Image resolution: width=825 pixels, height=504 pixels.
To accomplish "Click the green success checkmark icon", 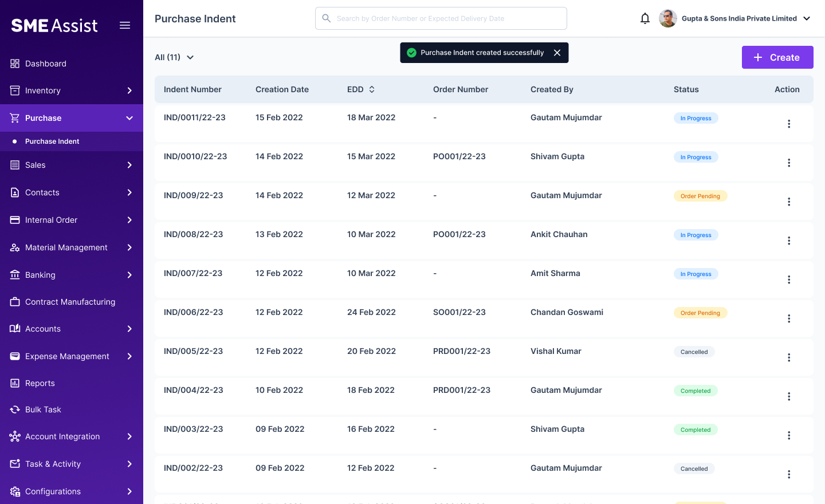I will (411, 53).
